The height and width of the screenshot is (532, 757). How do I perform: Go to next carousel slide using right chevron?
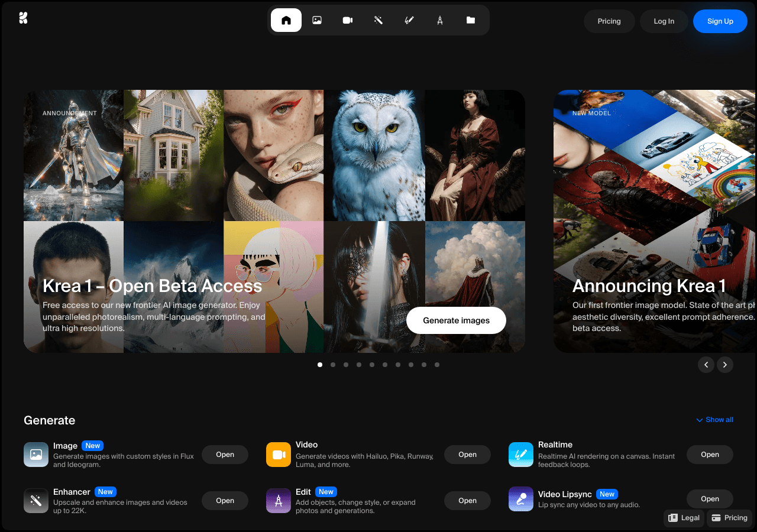(725, 365)
